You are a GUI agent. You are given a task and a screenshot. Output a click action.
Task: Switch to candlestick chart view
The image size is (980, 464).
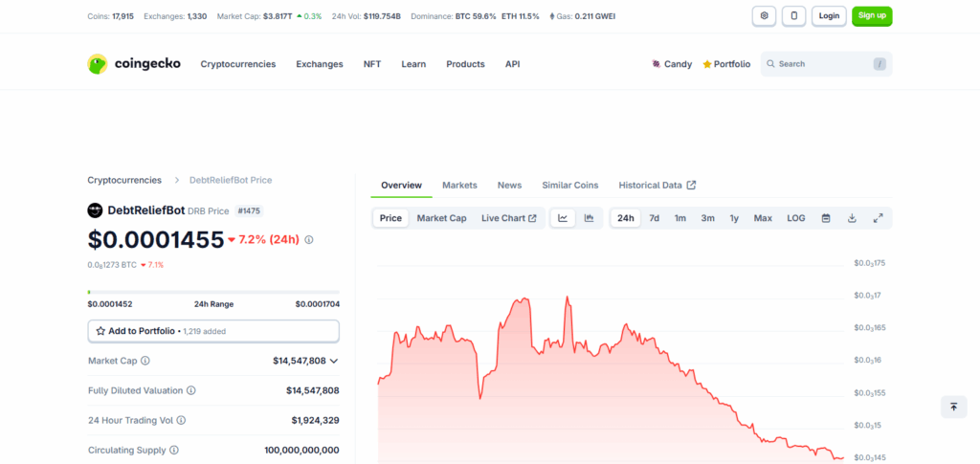coord(589,218)
